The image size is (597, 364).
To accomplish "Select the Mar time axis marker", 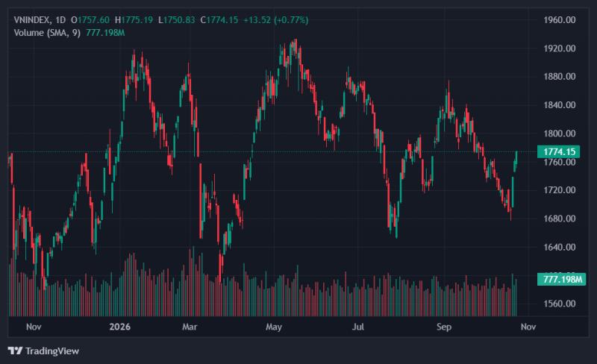I will click(x=190, y=327).
